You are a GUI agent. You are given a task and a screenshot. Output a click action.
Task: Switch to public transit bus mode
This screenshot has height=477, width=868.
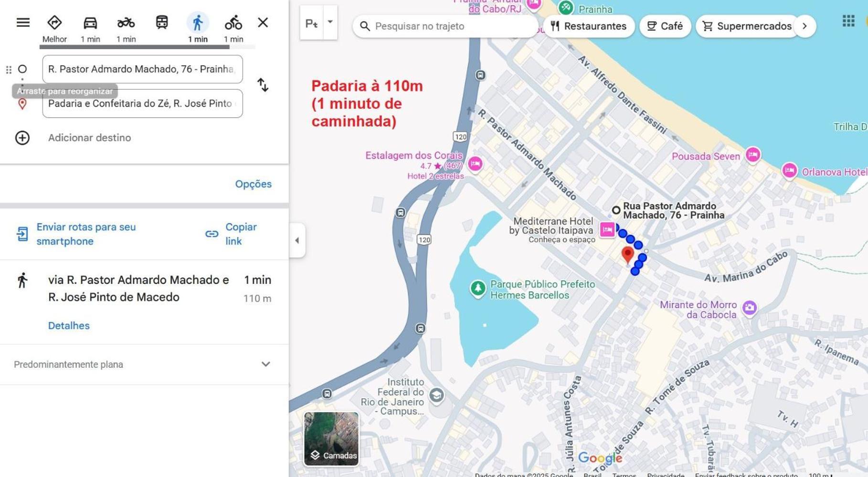162,22
